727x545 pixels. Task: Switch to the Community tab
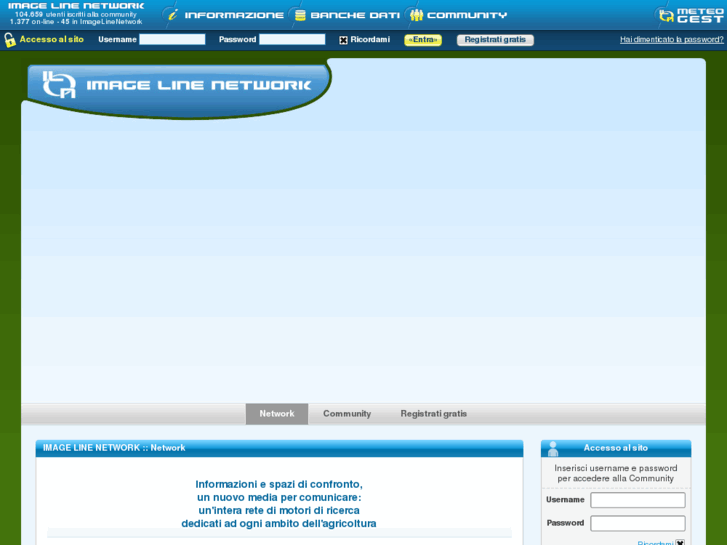point(347,414)
